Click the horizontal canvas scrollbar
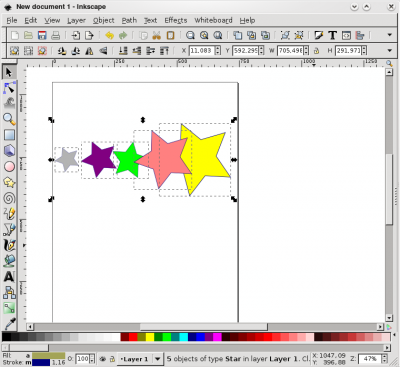The image size is (400, 367). pos(204,327)
